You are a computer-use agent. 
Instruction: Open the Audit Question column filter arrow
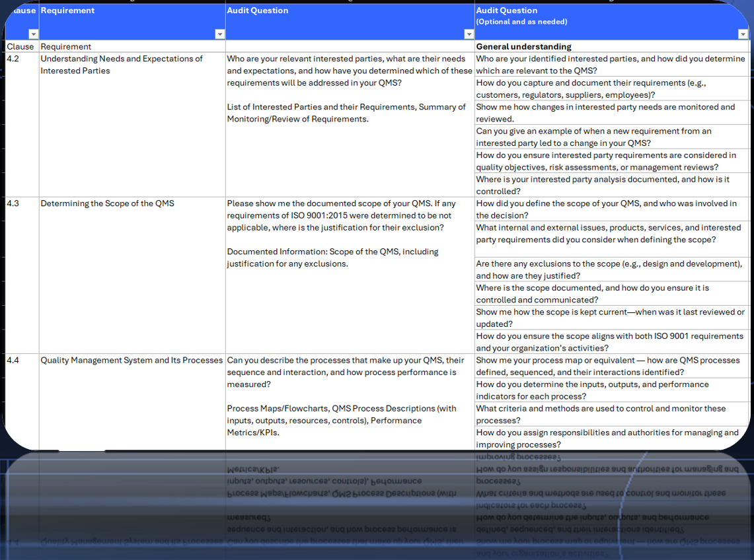click(468, 34)
